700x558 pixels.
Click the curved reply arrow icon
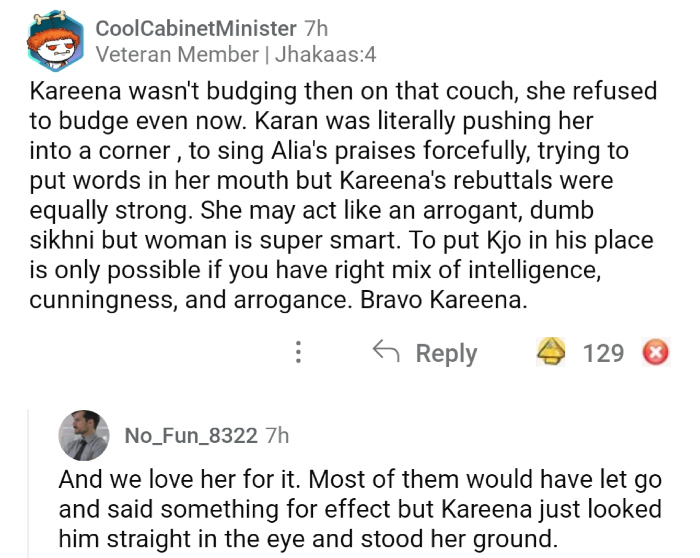[385, 352]
